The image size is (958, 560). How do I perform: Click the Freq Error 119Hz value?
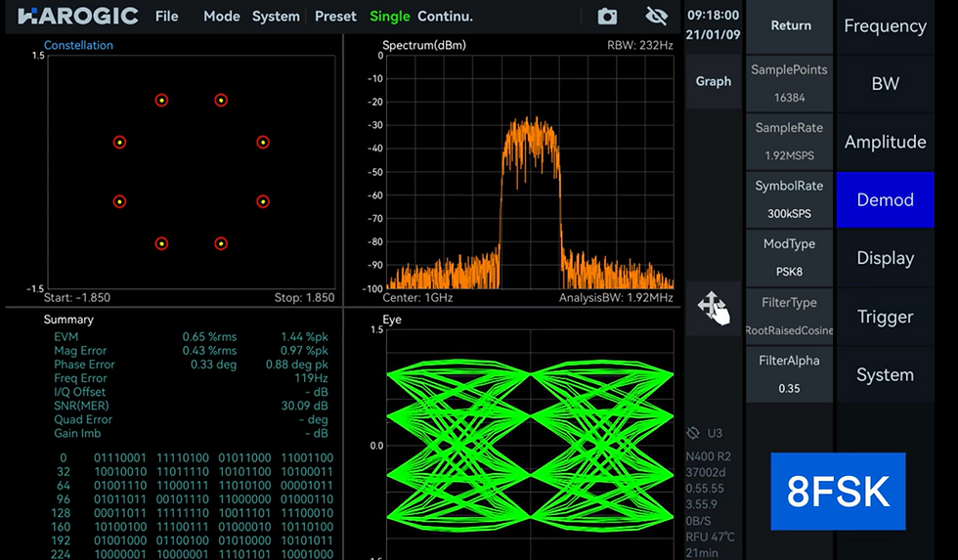pyautogui.click(x=311, y=378)
